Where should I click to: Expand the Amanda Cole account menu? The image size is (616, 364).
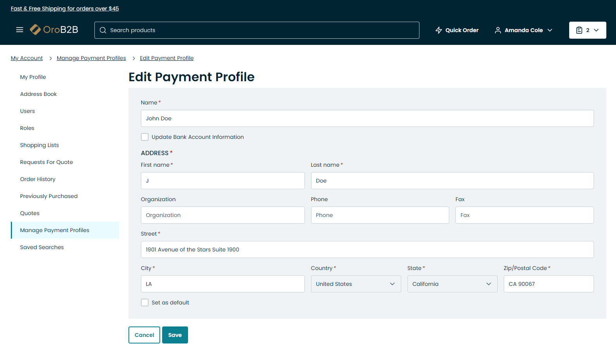pos(550,30)
